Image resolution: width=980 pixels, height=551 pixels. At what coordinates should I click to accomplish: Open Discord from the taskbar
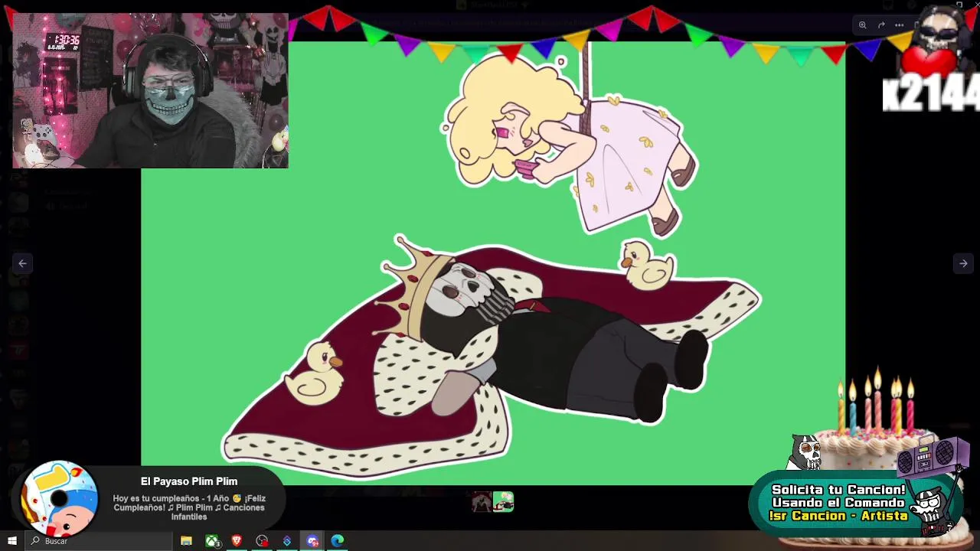(x=312, y=541)
